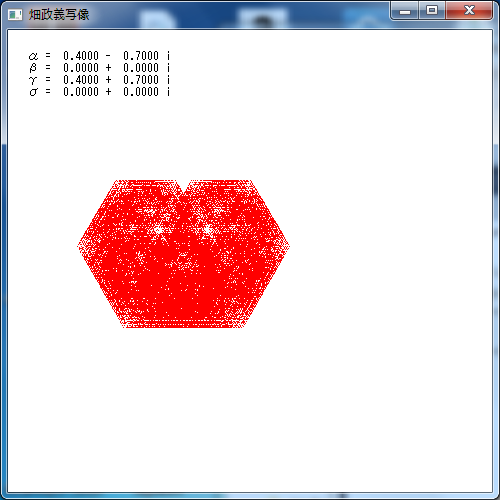The image size is (500, 500).
Task: Click the beta symbol label
Action: coord(33,68)
